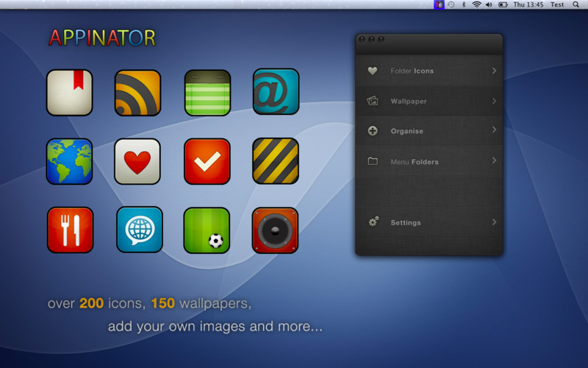The image size is (588, 368).
Task: Zoom the dark Appinator panel window
Action: pyautogui.click(x=381, y=40)
